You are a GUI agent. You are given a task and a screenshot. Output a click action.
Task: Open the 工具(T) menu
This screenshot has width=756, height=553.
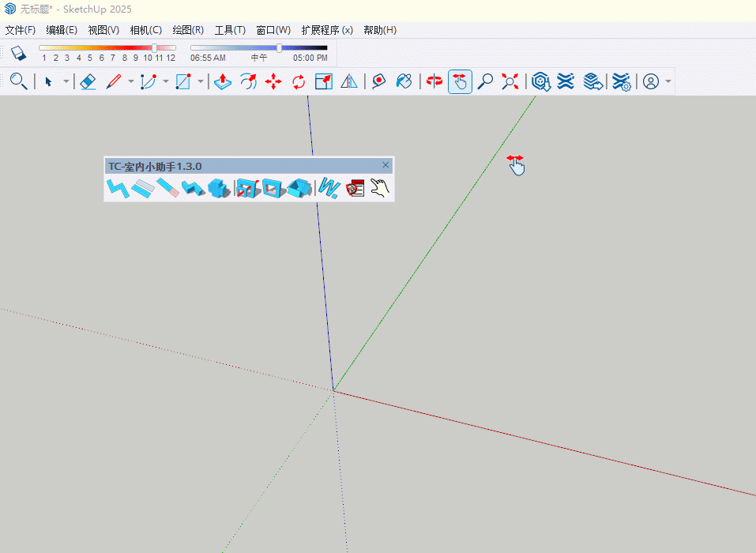(x=230, y=30)
